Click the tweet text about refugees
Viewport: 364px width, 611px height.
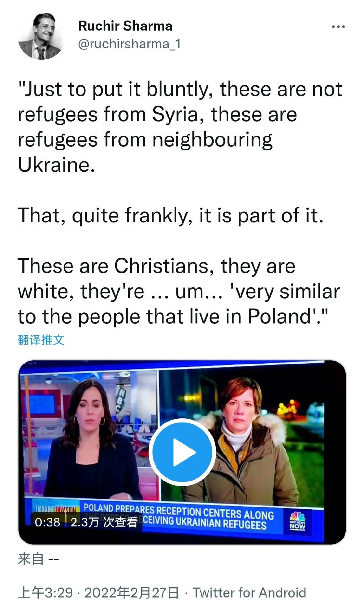[180, 127]
